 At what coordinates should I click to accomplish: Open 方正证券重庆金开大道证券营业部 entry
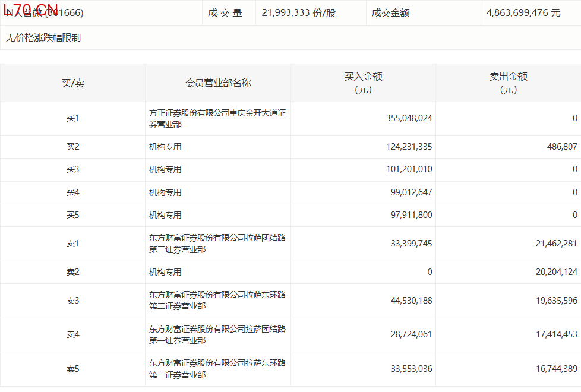[x=217, y=119]
